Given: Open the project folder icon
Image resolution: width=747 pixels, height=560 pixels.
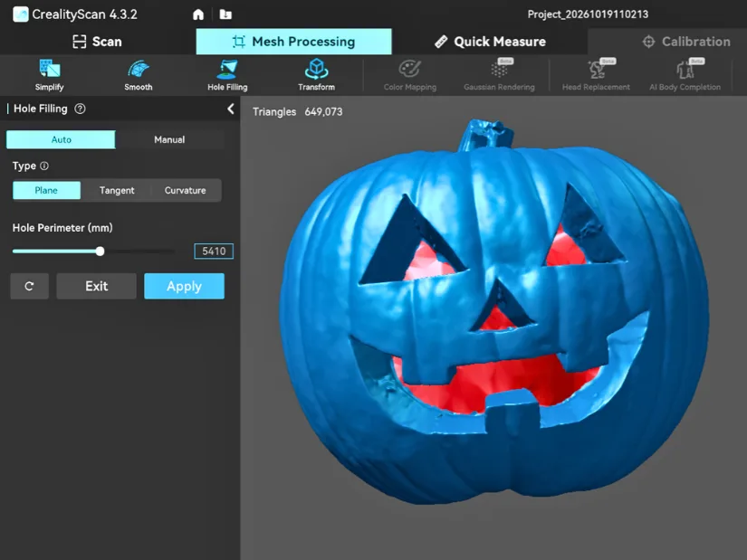Looking at the screenshot, I should coord(225,14).
